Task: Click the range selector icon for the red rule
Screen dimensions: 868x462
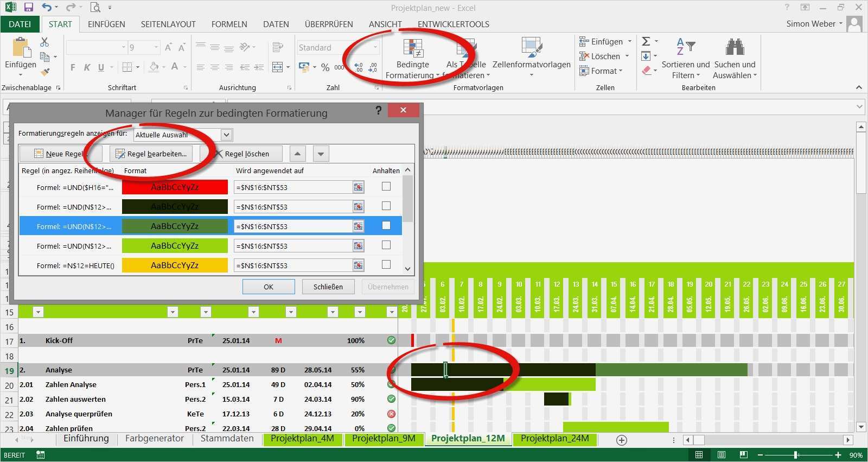Action: click(x=358, y=187)
